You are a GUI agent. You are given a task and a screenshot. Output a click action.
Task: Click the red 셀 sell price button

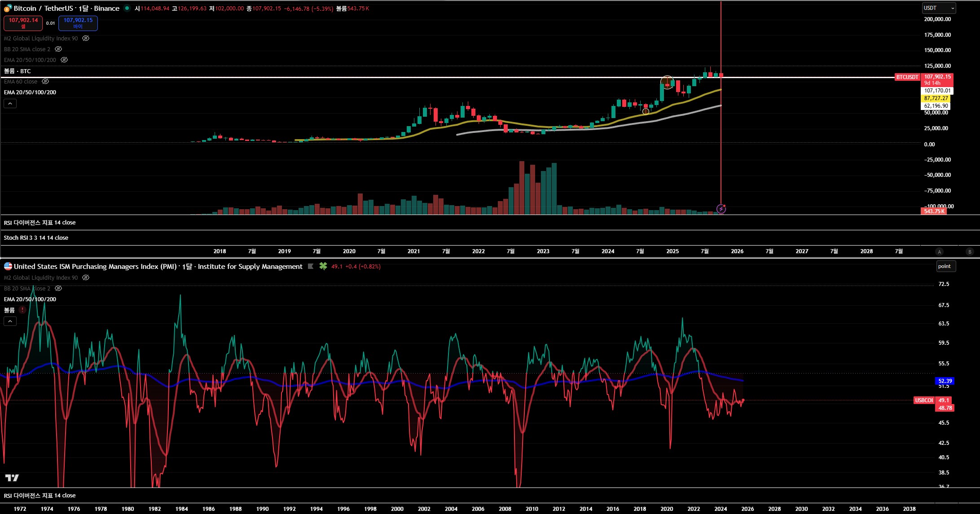23,23
